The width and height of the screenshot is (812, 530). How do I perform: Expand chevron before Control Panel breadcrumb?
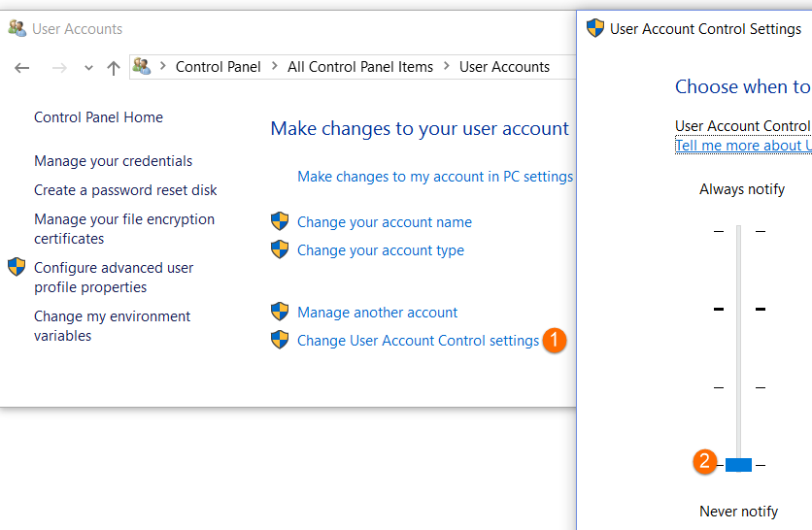(162, 66)
